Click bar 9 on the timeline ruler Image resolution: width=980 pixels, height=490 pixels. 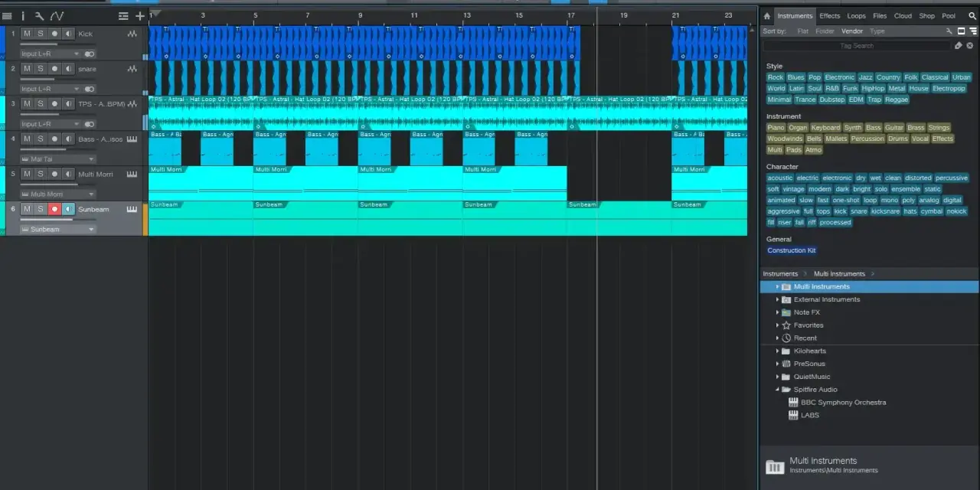click(x=360, y=15)
